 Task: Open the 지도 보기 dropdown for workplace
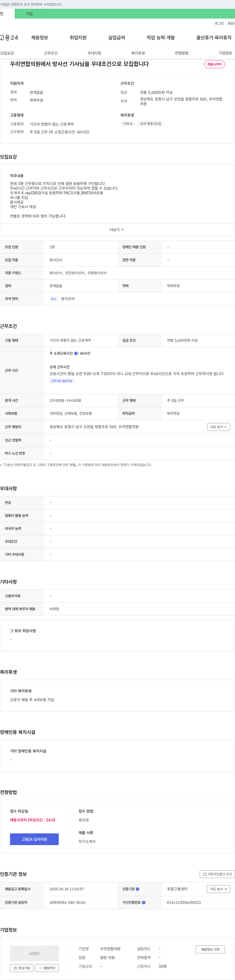tap(219, 427)
